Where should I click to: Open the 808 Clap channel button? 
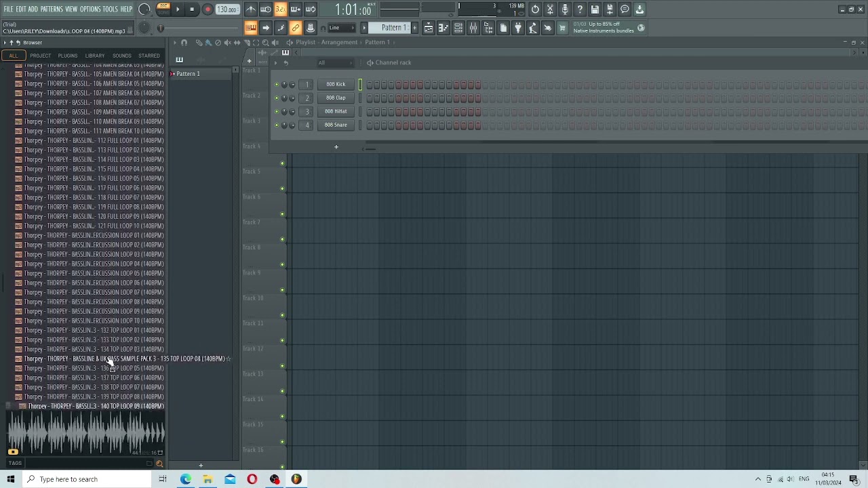pos(336,98)
